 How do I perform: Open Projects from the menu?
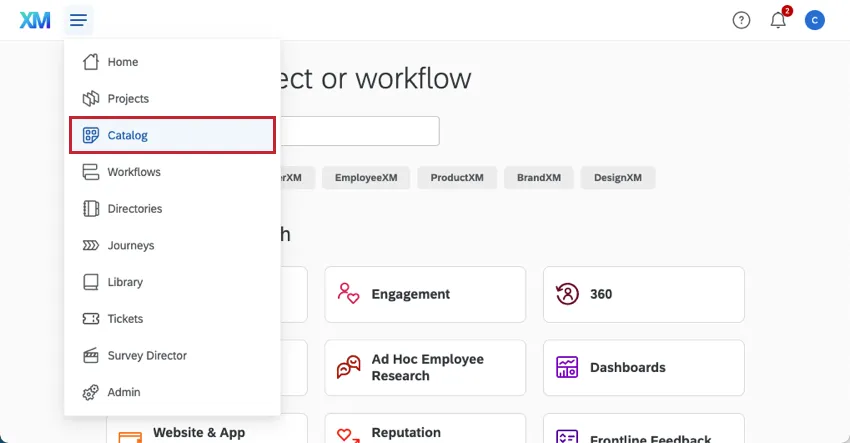click(x=128, y=99)
